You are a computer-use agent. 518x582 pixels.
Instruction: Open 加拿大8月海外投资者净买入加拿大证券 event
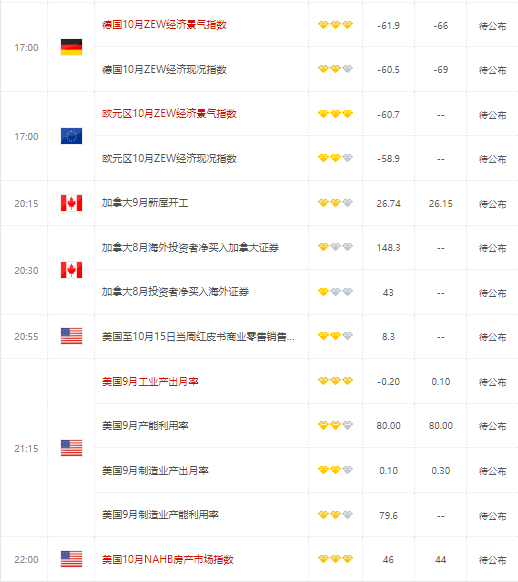click(x=190, y=248)
